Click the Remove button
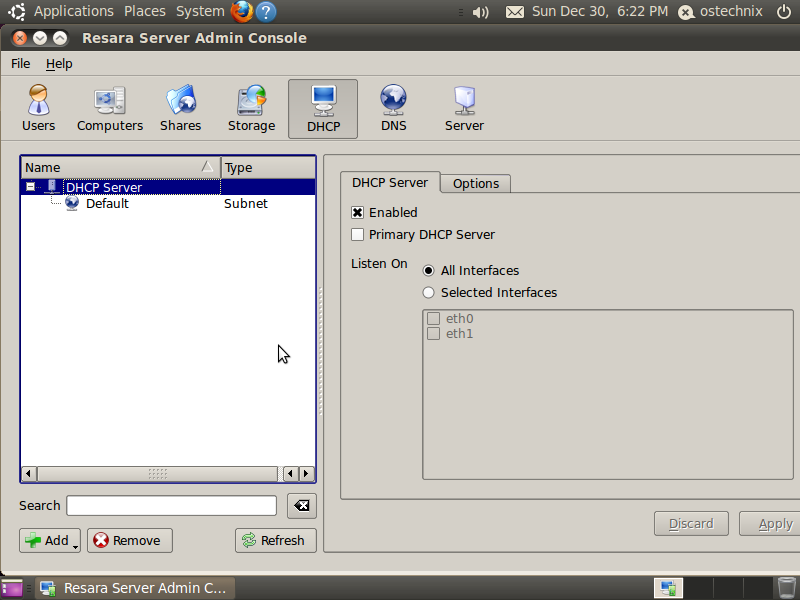 [x=130, y=540]
